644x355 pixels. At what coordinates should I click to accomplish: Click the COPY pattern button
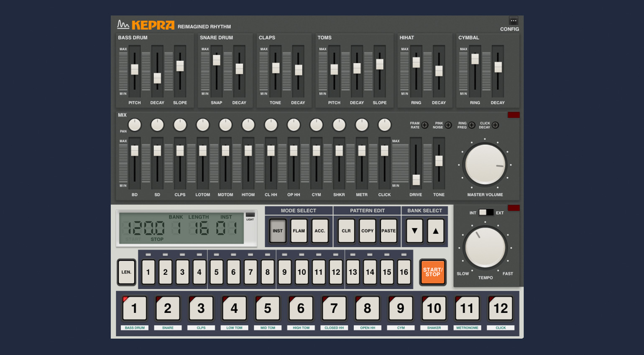click(x=367, y=231)
